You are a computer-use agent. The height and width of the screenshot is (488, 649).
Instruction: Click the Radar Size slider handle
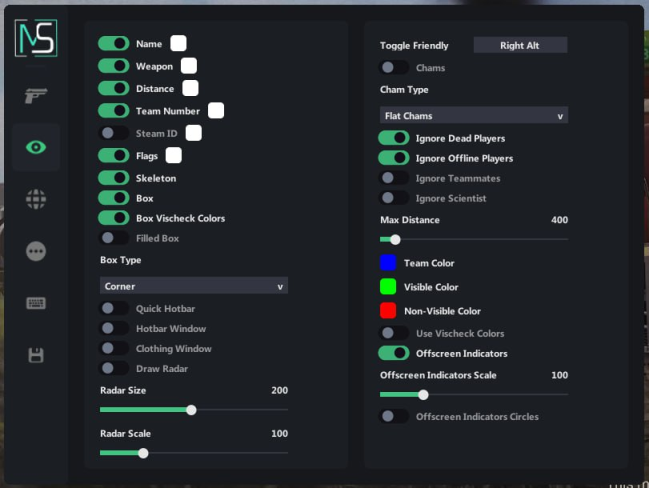(x=191, y=410)
